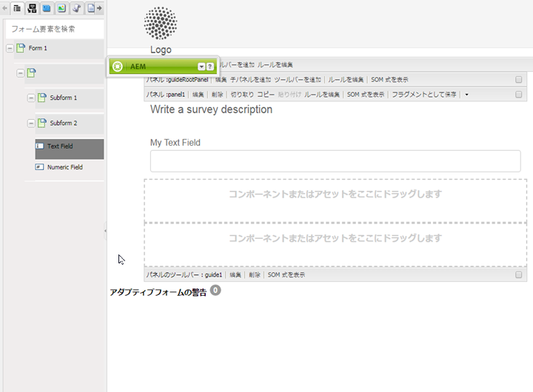533x392 pixels.
Task: Open the document page tab
Action: point(91,8)
